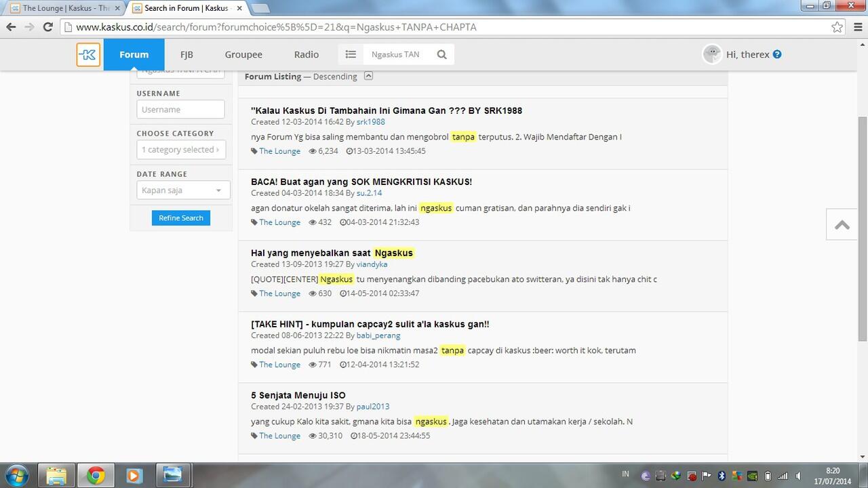Open the Chrome menu icon

(x=856, y=27)
